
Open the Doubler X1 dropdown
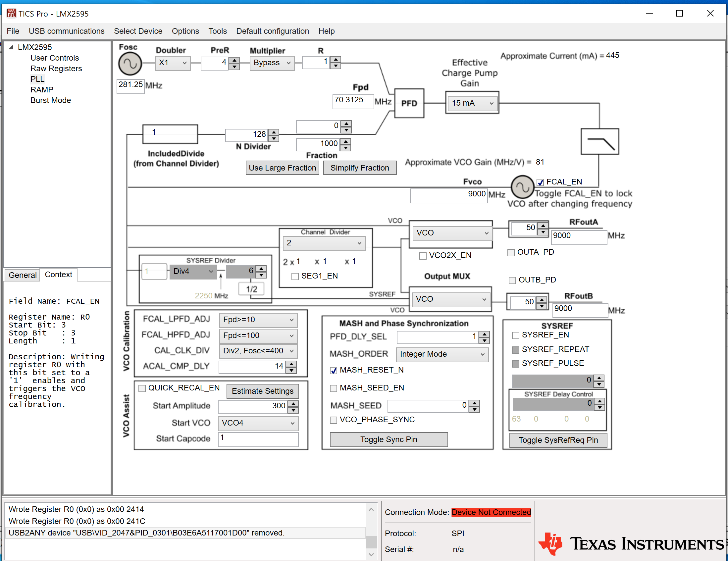click(172, 63)
